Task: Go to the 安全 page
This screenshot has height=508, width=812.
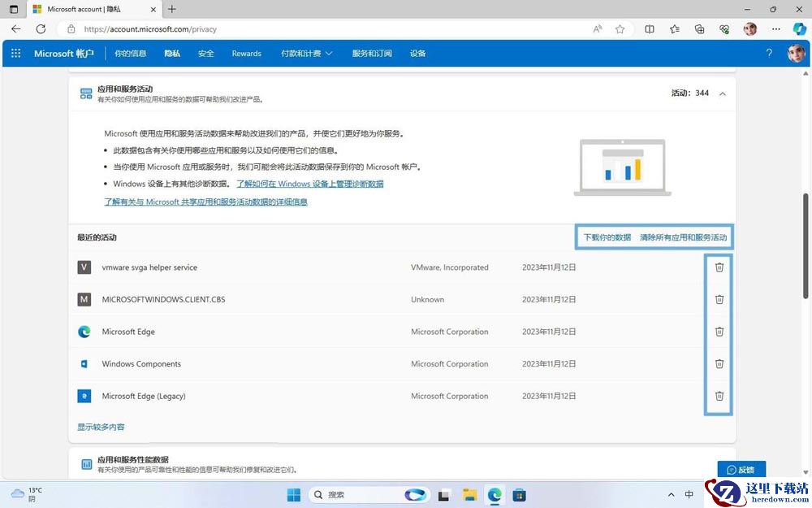Action: pos(206,54)
